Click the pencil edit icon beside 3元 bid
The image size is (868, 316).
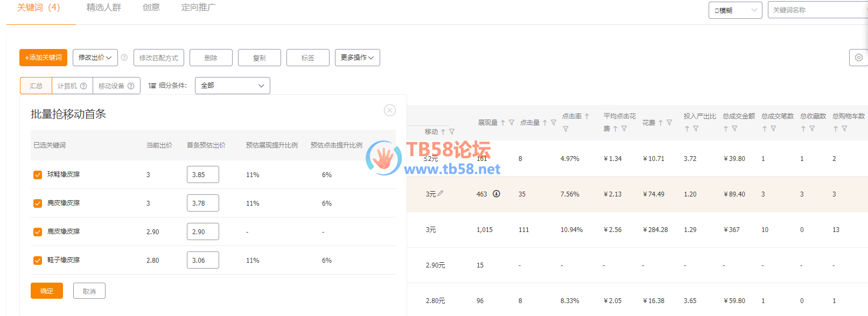[440, 193]
